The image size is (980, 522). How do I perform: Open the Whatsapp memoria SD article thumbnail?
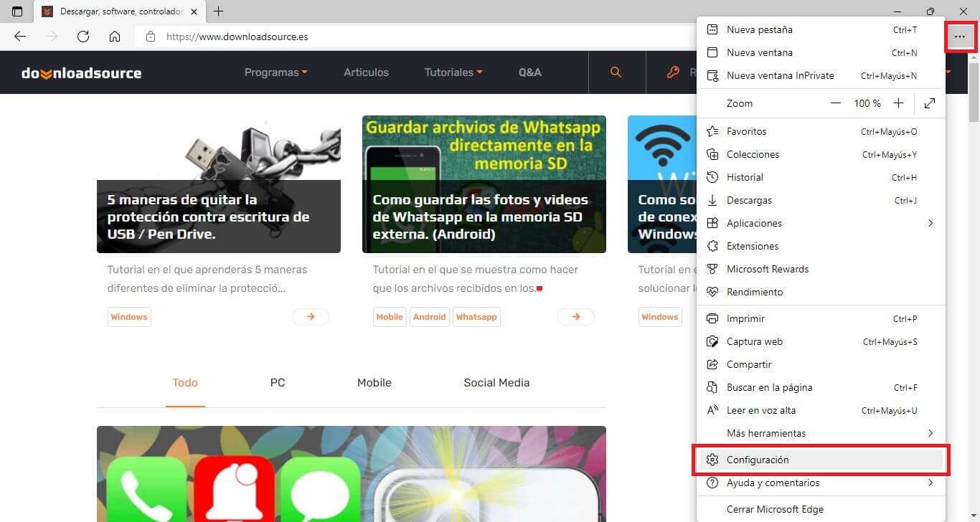[x=484, y=184]
